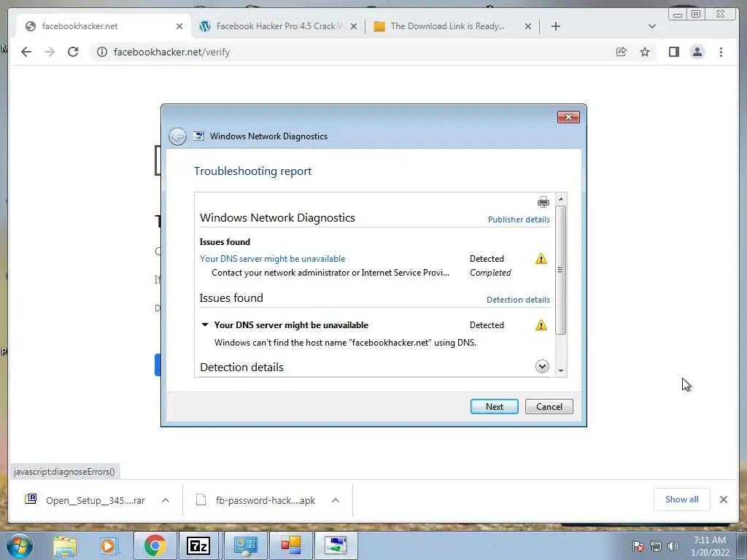747x560 pixels.
Task: Open Detection details link
Action: pyautogui.click(x=518, y=300)
